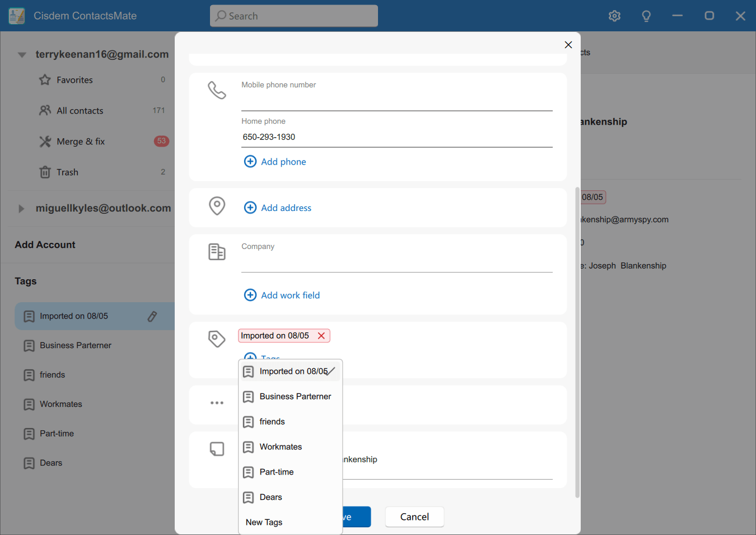This screenshot has height=535, width=756.
Task: Close the edit contact dialog
Action: [x=568, y=45]
